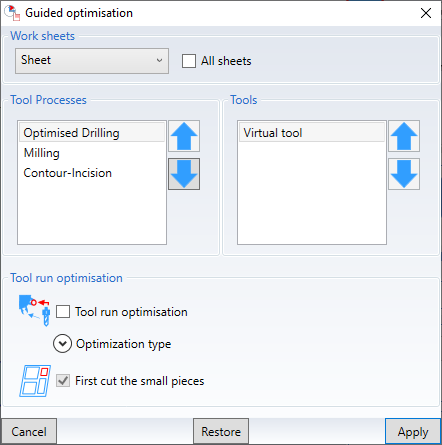442x445 pixels.
Task: Click the Sheet combo box arrow
Action: (160, 61)
